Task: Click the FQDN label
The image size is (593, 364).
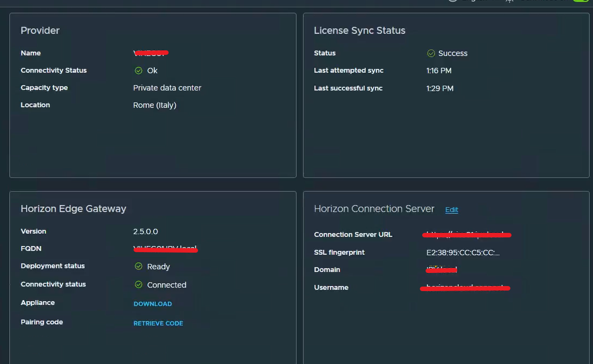Action: click(31, 249)
